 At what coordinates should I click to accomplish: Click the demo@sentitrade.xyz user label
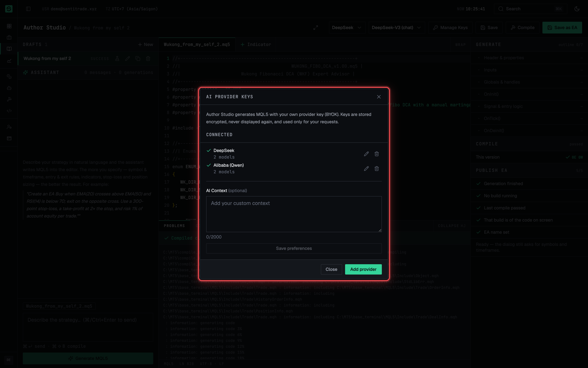pyautogui.click(x=74, y=9)
